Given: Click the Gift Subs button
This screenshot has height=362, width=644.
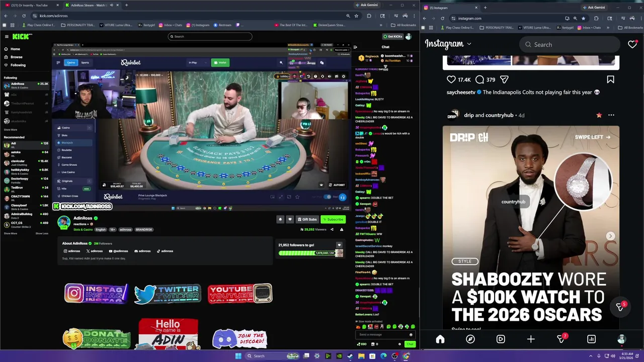Looking at the screenshot, I should point(307,219).
